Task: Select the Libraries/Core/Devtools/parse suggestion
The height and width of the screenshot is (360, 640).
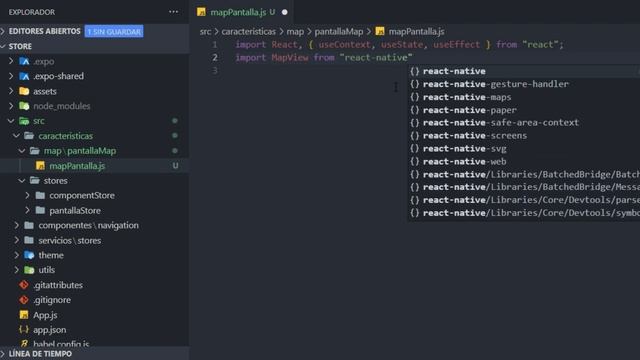Action: point(524,200)
